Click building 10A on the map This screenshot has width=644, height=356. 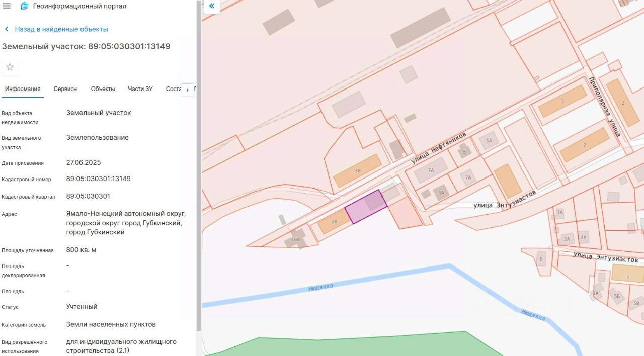tap(295, 239)
